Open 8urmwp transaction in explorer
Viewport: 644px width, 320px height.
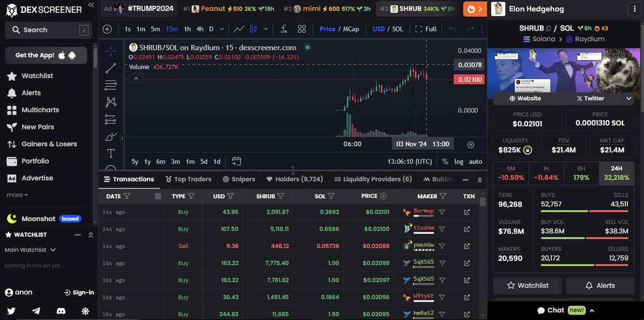[467, 212]
